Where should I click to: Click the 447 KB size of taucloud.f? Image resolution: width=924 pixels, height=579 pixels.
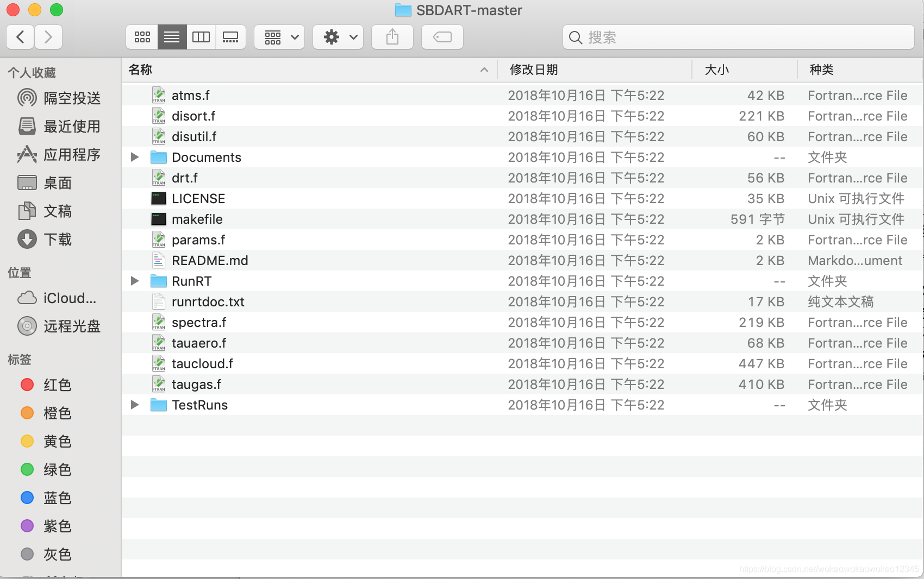tap(761, 364)
